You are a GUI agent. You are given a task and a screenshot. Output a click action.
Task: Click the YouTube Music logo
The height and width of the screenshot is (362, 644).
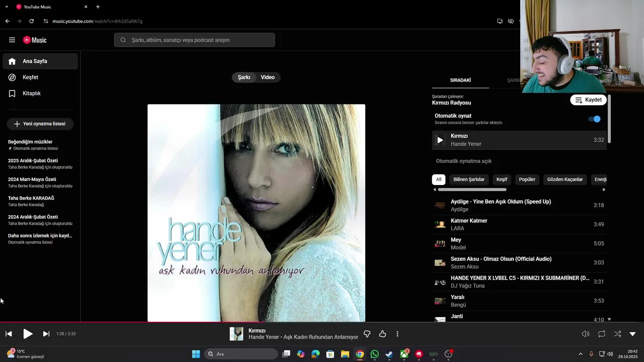click(x=35, y=40)
